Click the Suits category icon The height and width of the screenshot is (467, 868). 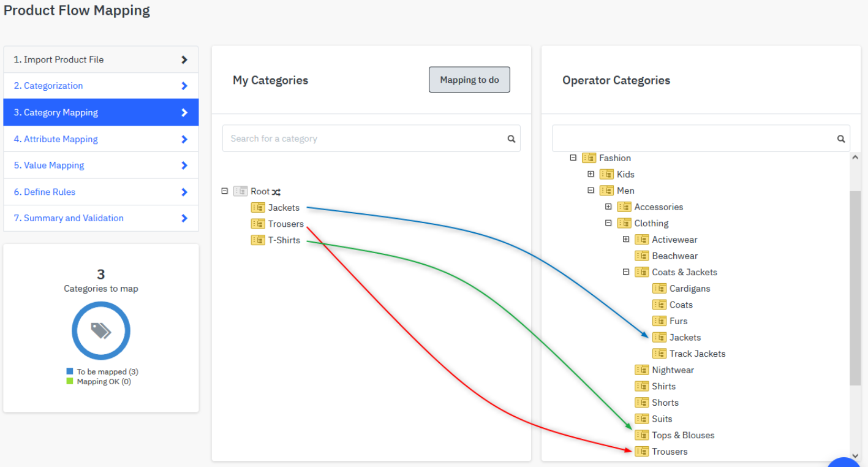point(642,419)
